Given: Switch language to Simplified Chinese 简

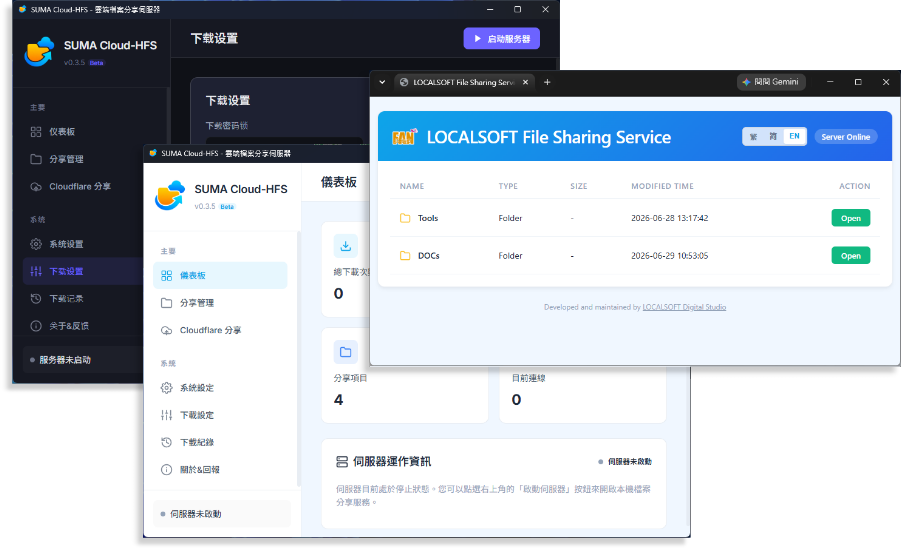Looking at the screenshot, I should pyautogui.click(x=773, y=136).
